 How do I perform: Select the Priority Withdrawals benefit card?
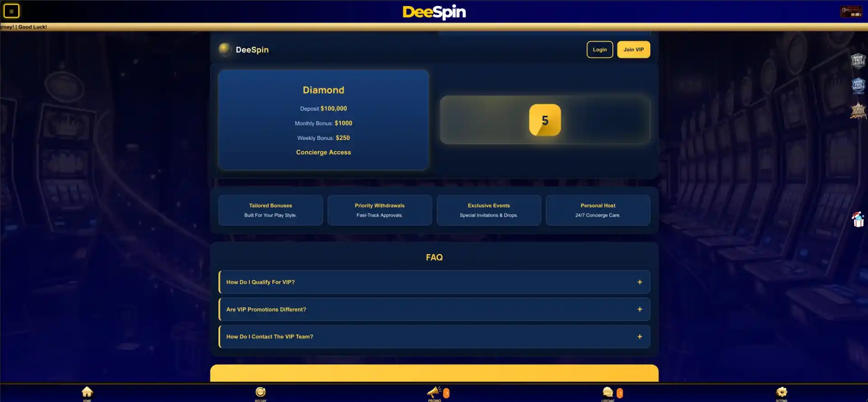pos(380,210)
